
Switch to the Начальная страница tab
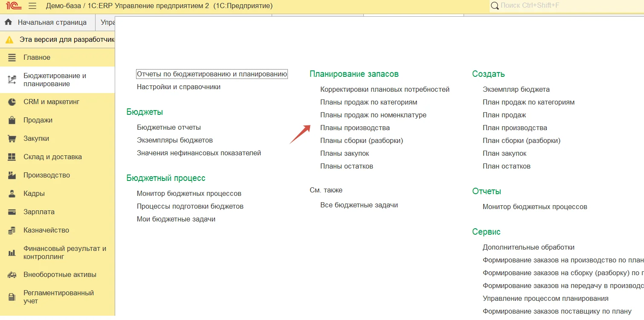pos(47,22)
